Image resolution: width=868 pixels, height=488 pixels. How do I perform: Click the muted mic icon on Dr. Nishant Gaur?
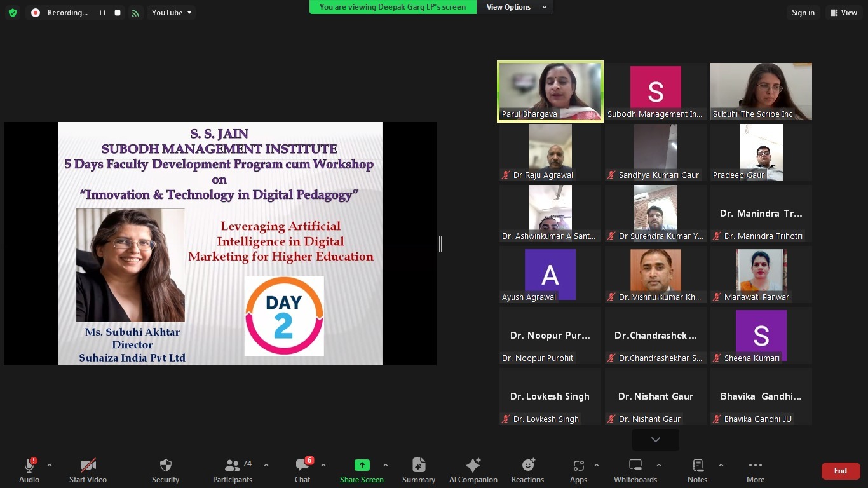click(612, 419)
